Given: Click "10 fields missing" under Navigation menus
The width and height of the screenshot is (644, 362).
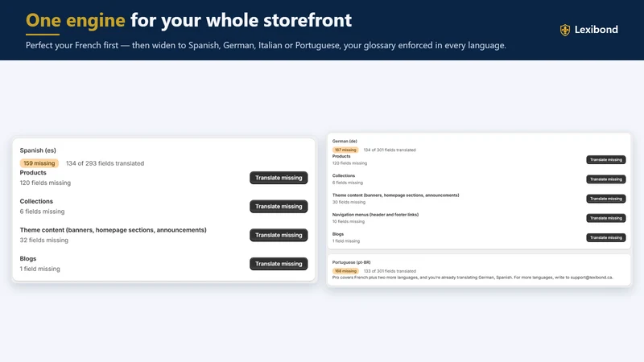Looking at the screenshot, I should click(349, 222).
